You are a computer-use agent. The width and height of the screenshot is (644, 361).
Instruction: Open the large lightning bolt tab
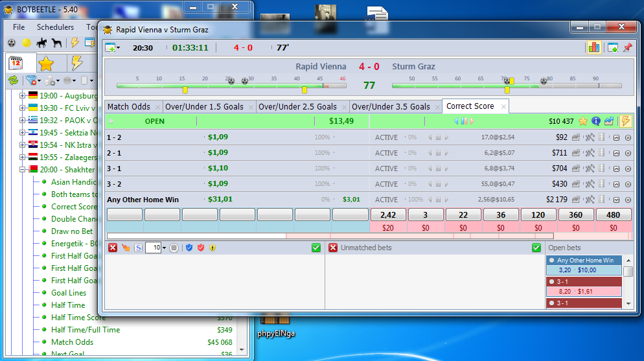point(77,63)
